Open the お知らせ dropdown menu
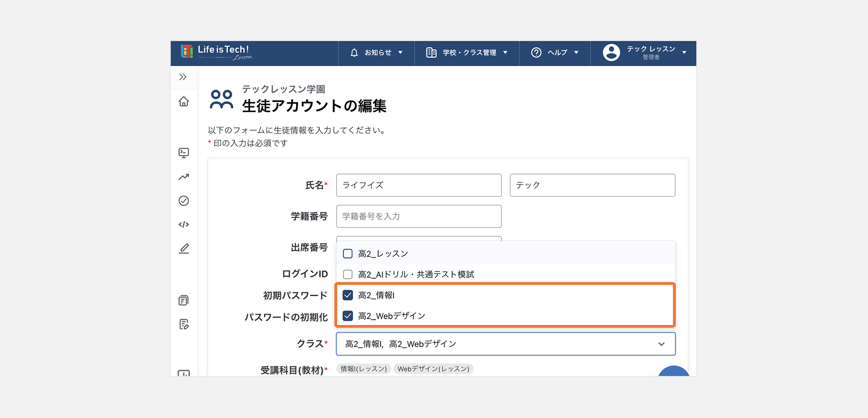Screen dimensions: 868x418 [x=376, y=52]
